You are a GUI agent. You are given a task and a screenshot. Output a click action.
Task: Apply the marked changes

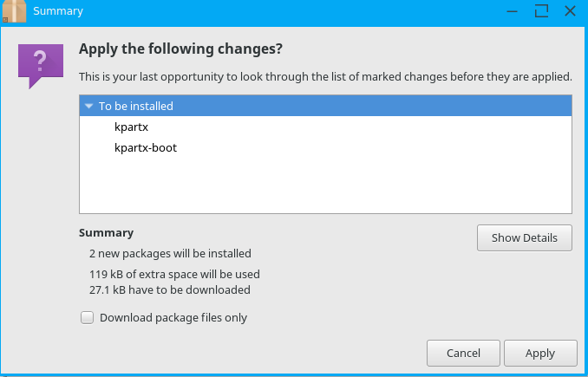coord(539,354)
